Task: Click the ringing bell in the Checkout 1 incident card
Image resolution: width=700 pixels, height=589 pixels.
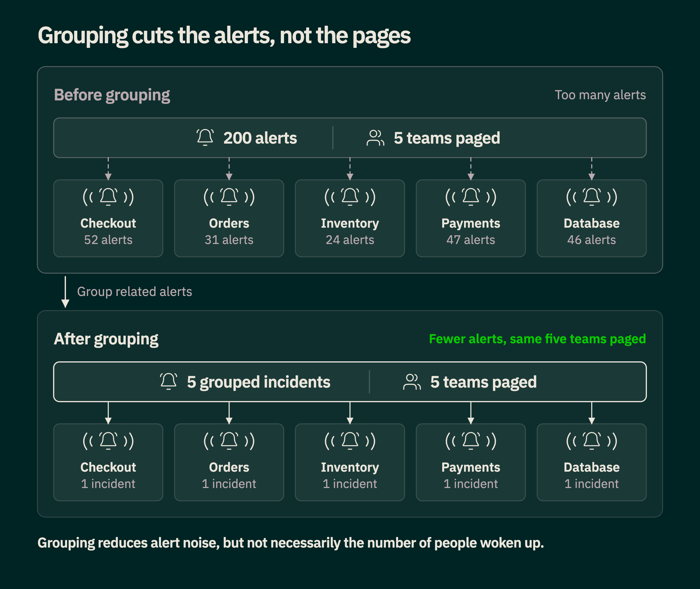Action: pyautogui.click(x=108, y=441)
